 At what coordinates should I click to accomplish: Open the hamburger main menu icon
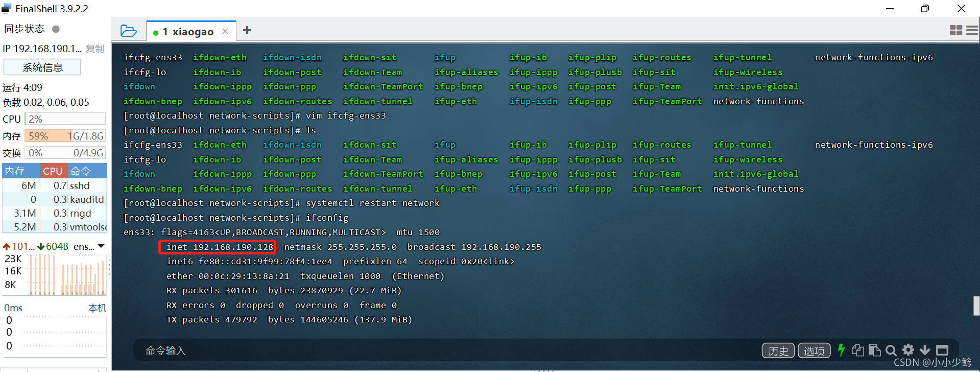(972, 31)
